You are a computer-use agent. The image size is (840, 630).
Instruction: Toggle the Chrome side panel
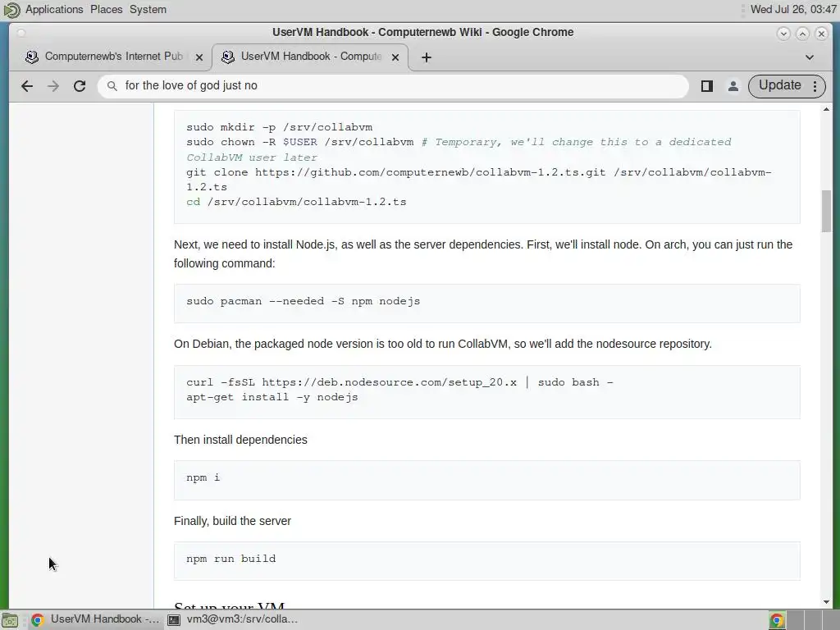[706, 85]
